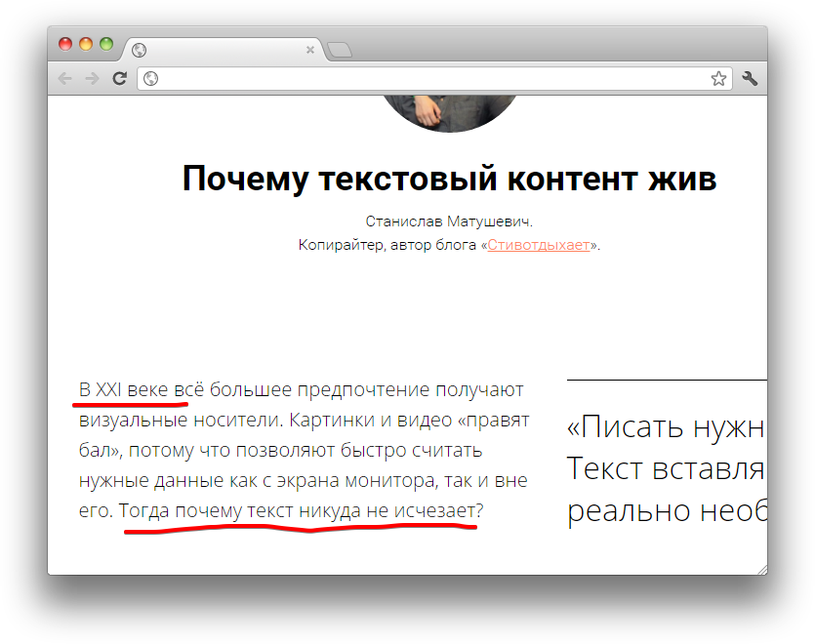Select the forward navigation arrow
Image resolution: width=815 pixels, height=644 pixels.
coord(92,78)
